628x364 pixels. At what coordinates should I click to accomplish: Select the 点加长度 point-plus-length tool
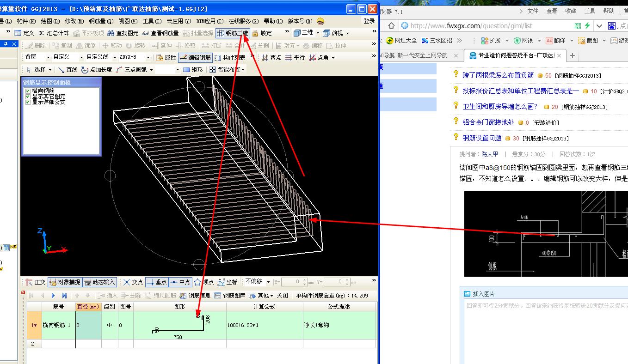coord(97,70)
